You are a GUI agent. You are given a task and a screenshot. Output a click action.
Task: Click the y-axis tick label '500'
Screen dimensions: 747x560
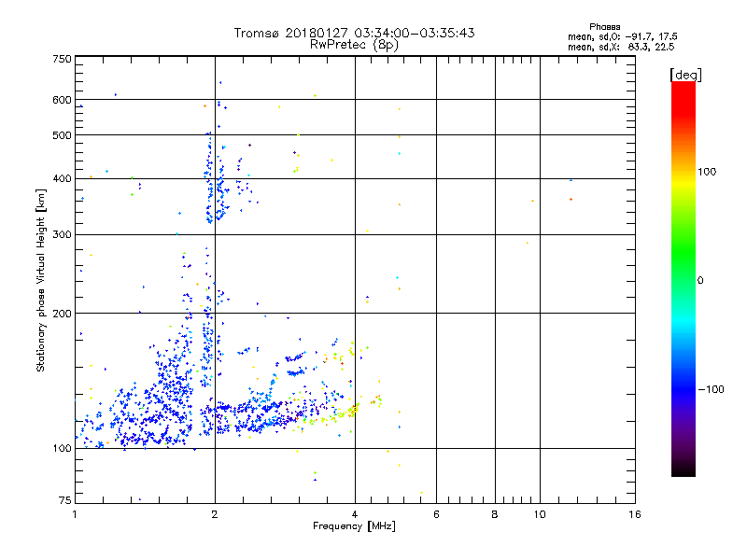[62, 135]
